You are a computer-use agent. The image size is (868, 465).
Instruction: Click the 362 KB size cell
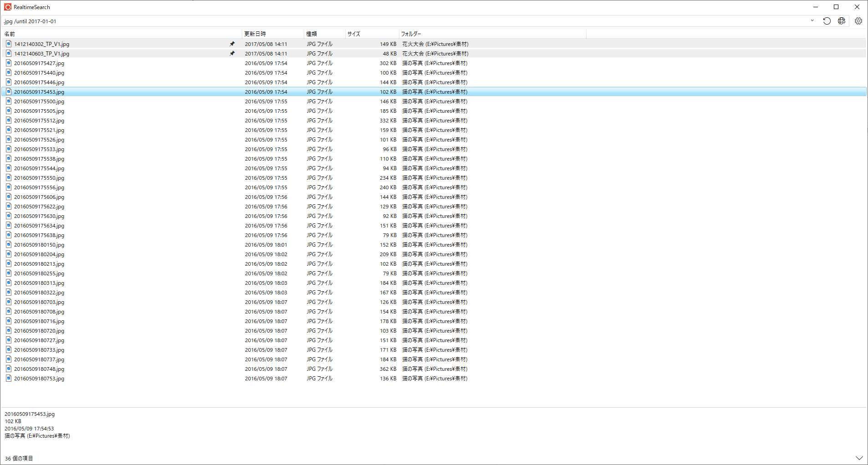(x=388, y=369)
